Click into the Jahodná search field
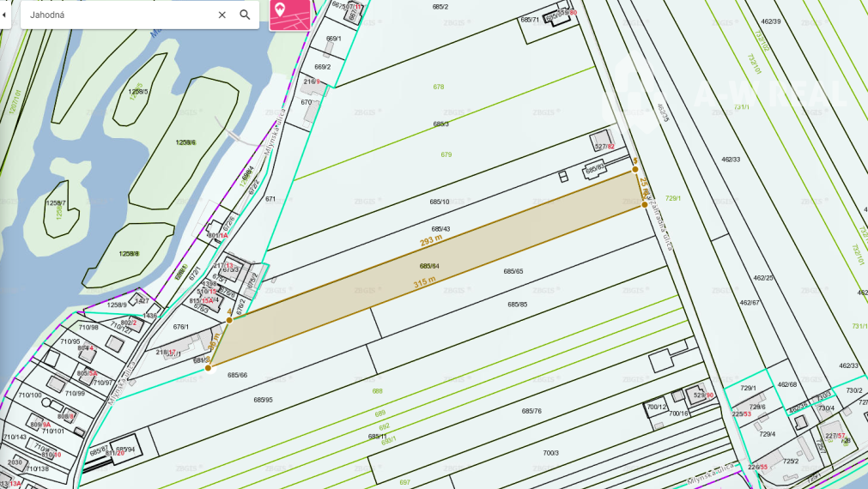The height and width of the screenshot is (489, 868). (x=112, y=15)
